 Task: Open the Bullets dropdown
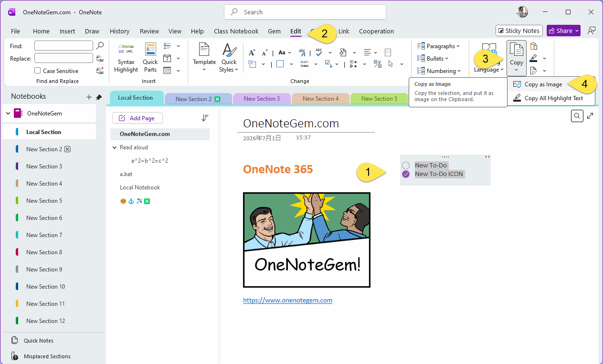pos(433,58)
